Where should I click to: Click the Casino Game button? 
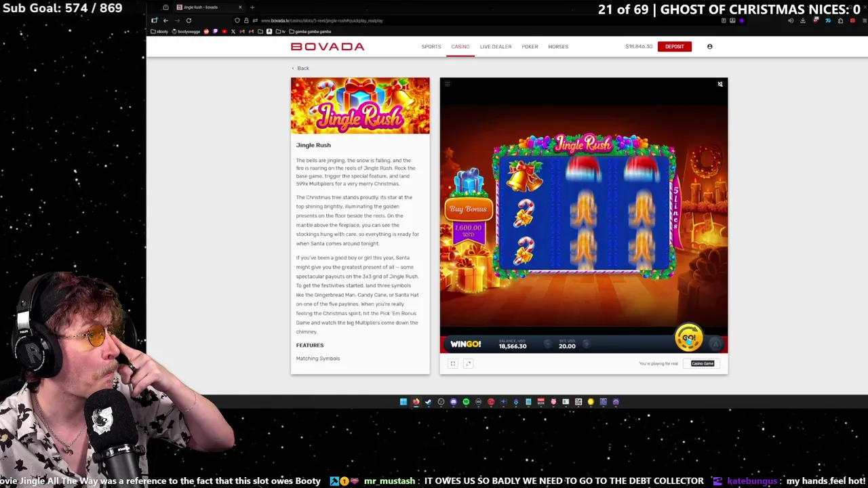tap(703, 363)
